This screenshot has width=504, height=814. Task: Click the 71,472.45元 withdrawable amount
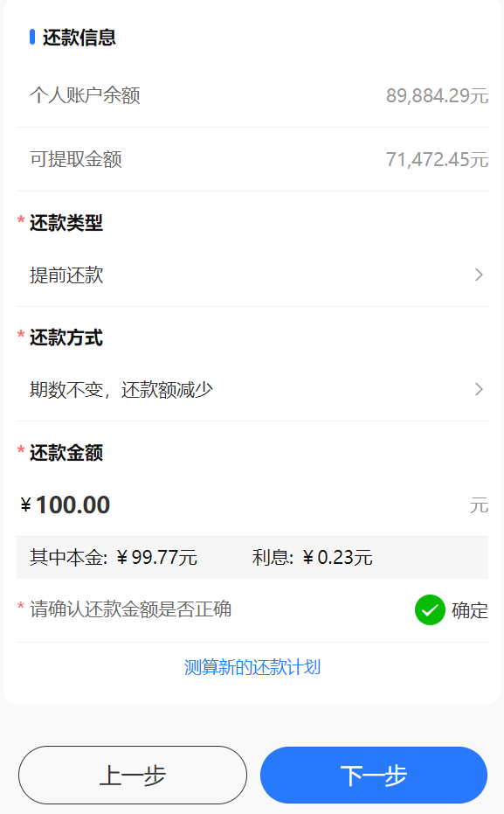437,159
